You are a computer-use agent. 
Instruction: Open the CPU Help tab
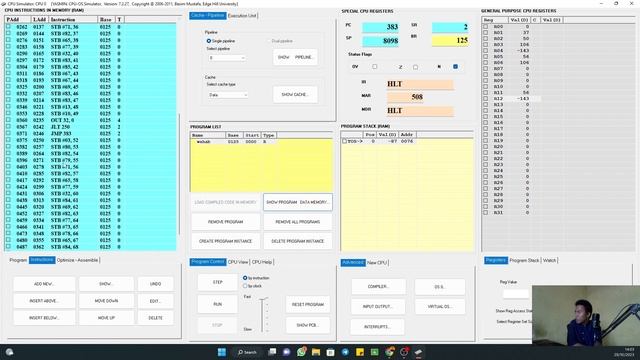point(262,262)
